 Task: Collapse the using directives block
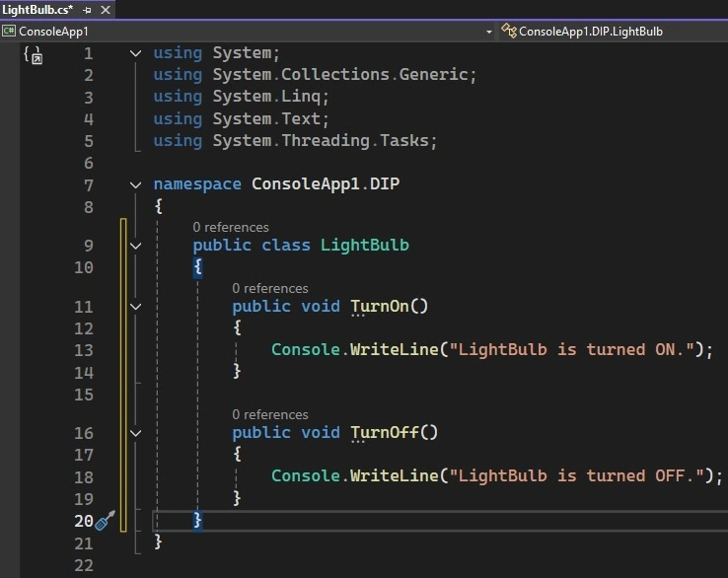coord(135,53)
